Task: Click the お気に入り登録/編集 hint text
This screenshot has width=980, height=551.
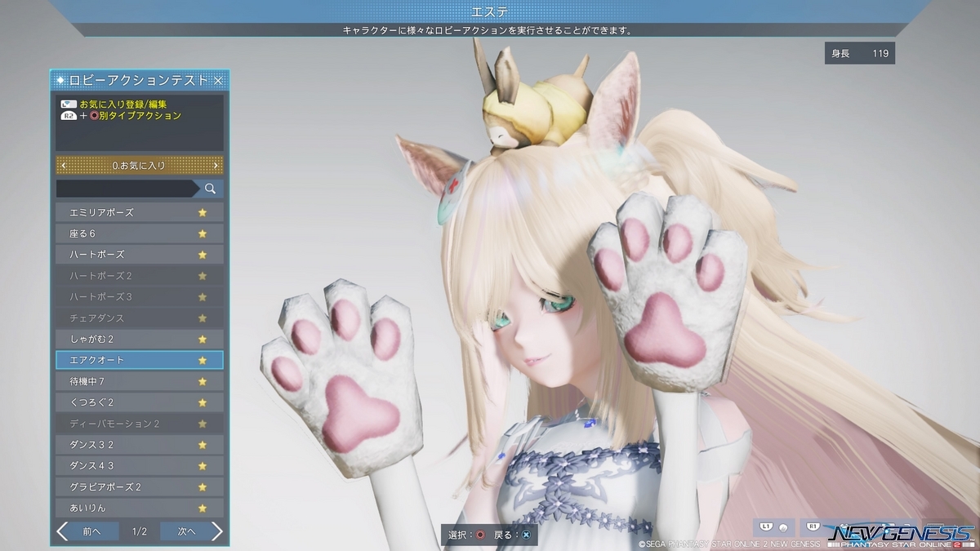Action: point(123,104)
